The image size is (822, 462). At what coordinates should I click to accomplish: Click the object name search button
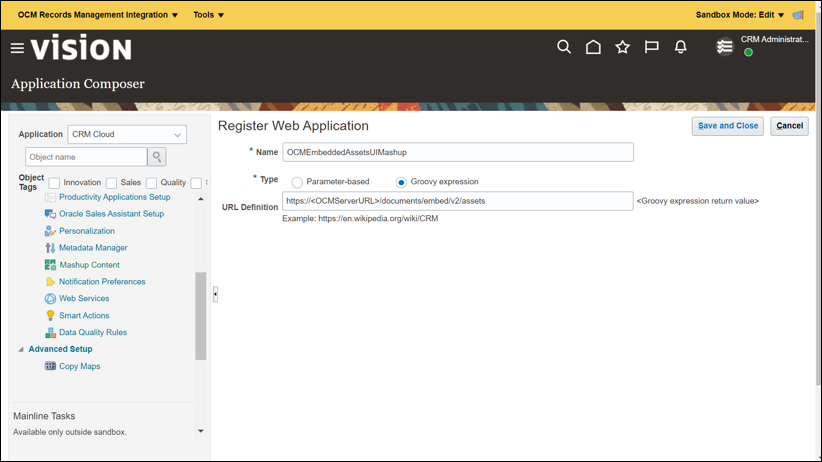pos(157,157)
